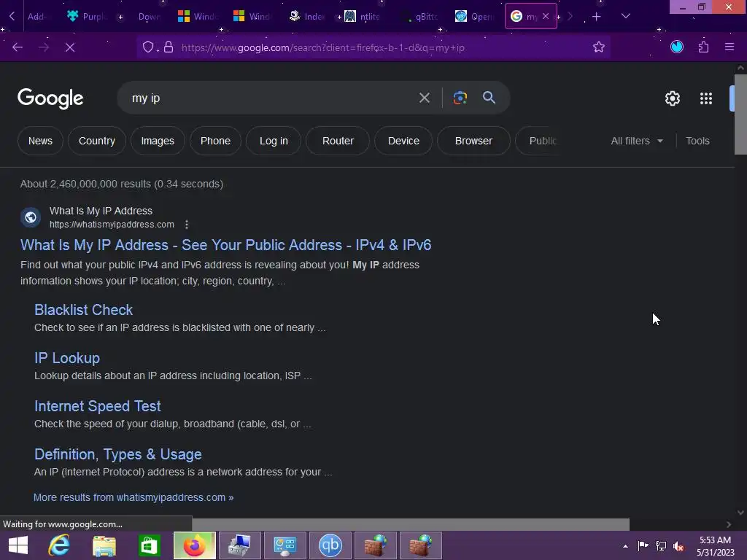This screenshot has height=560, width=747.
Task: Click the Firefox taskbar icon
Action: 194,545
